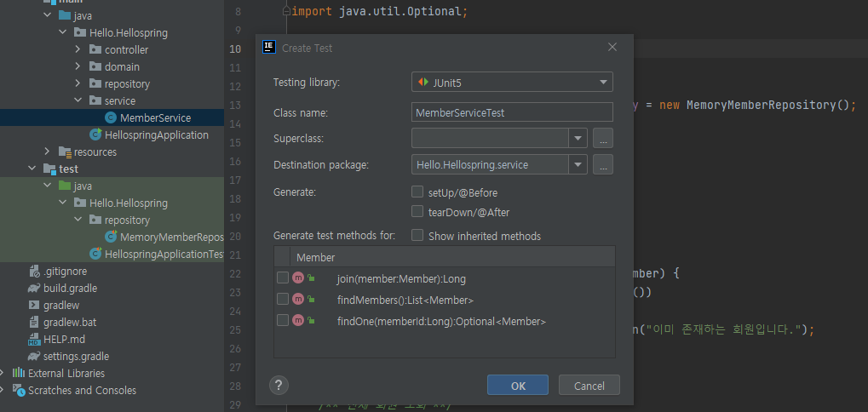
Task: Select Scratches and Consoles node
Action: 82,391
